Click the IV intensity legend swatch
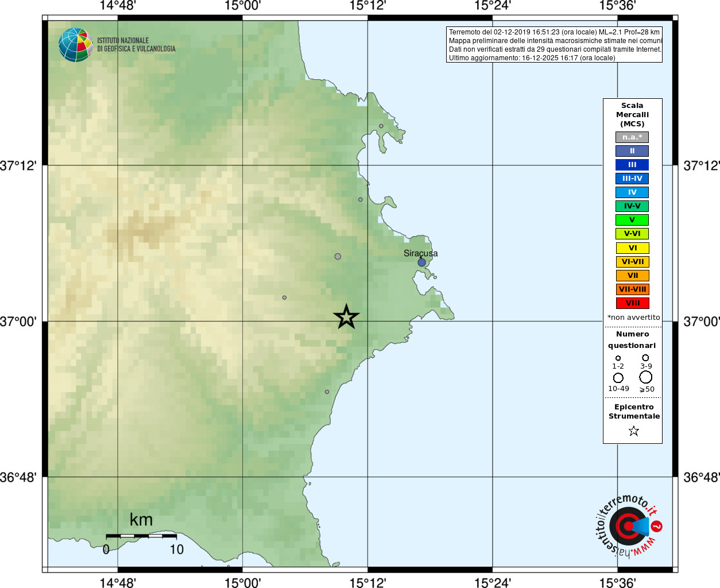Viewport: 720px width, 588px height. 632,192
